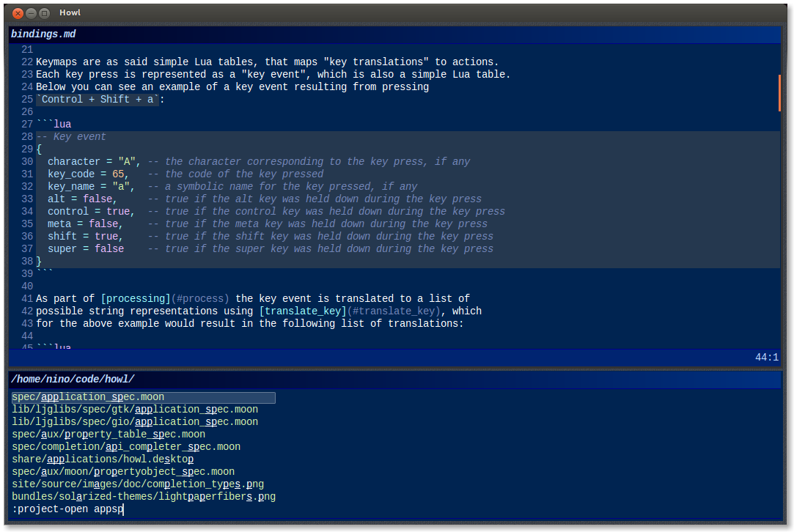Viewport: 794px width, 532px height.
Task: Select spec/application_spec.moon in the completion list
Action: (x=143, y=397)
